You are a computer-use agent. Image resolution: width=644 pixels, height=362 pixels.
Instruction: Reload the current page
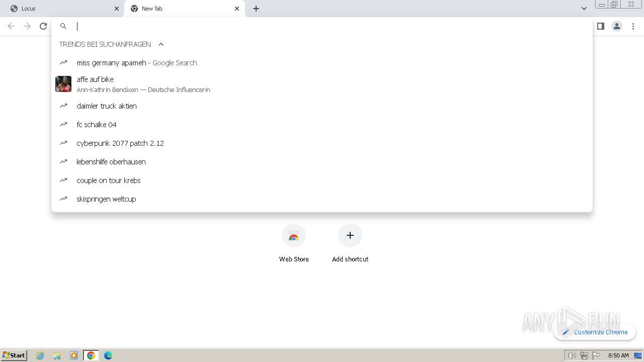tap(43, 26)
